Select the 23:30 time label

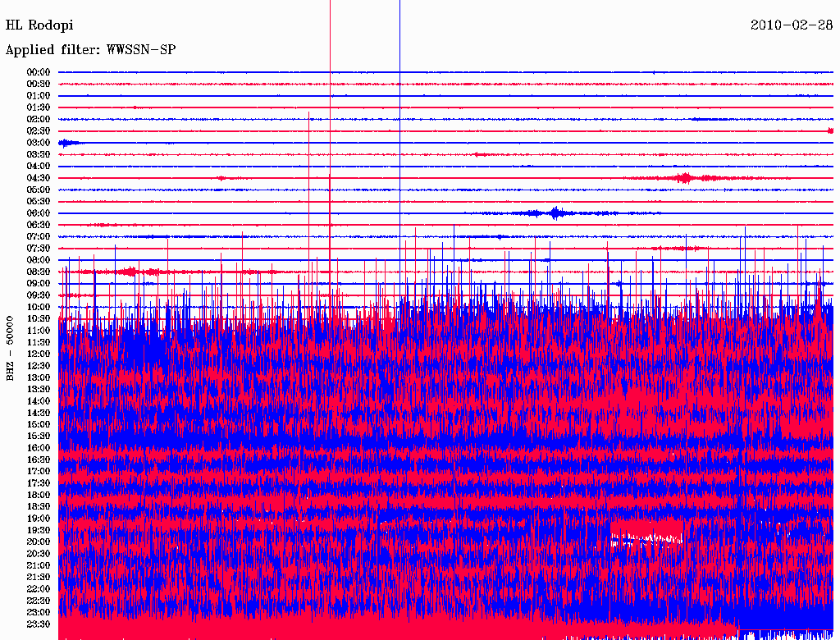[39, 624]
